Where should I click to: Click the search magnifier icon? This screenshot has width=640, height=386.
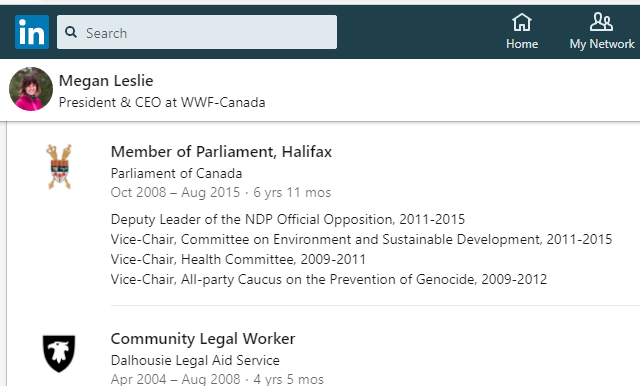tap(71, 32)
